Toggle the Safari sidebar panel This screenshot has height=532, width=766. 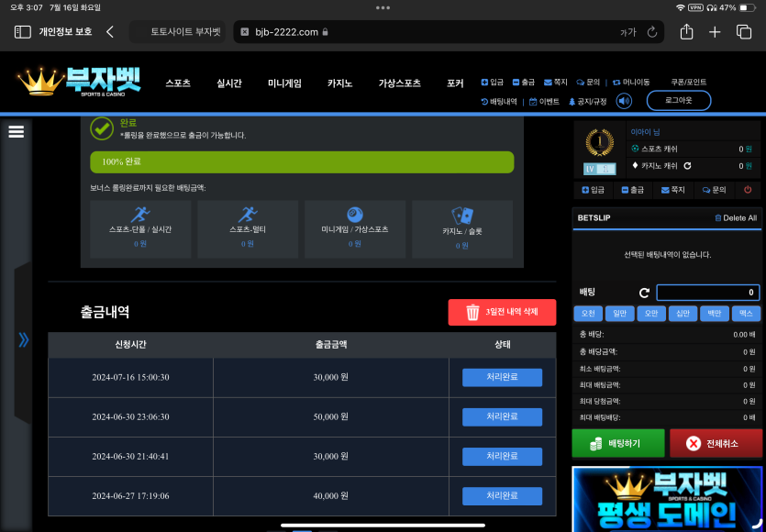(22, 32)
